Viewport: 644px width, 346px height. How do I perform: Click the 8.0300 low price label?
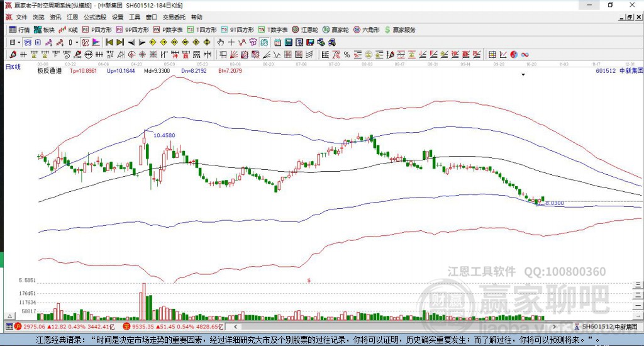pos(555,203)
